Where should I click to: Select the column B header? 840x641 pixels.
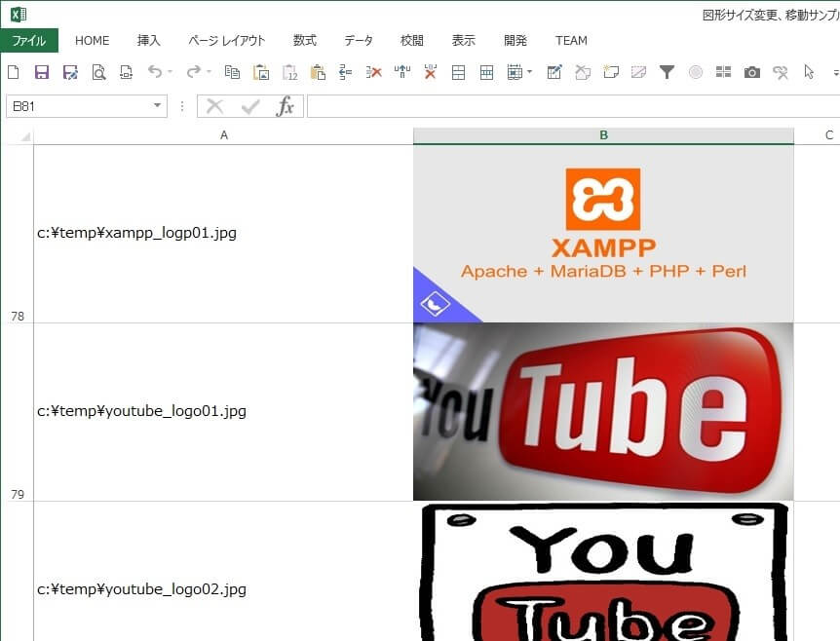[603, 135]
